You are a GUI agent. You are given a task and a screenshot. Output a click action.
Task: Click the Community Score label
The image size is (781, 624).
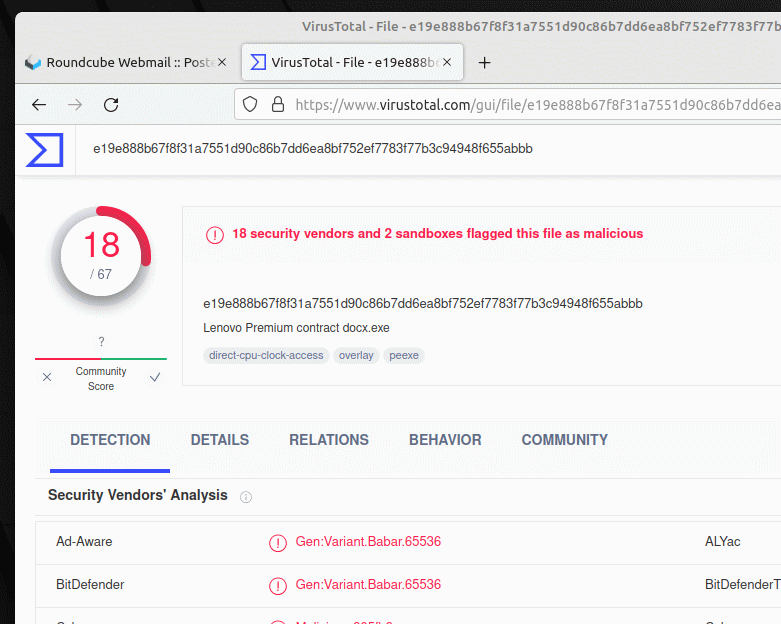101,378
